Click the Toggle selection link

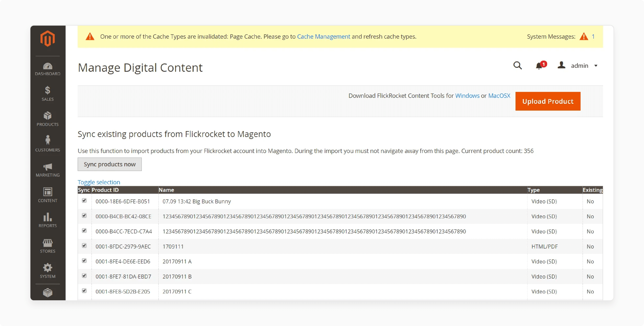point(99,182)
